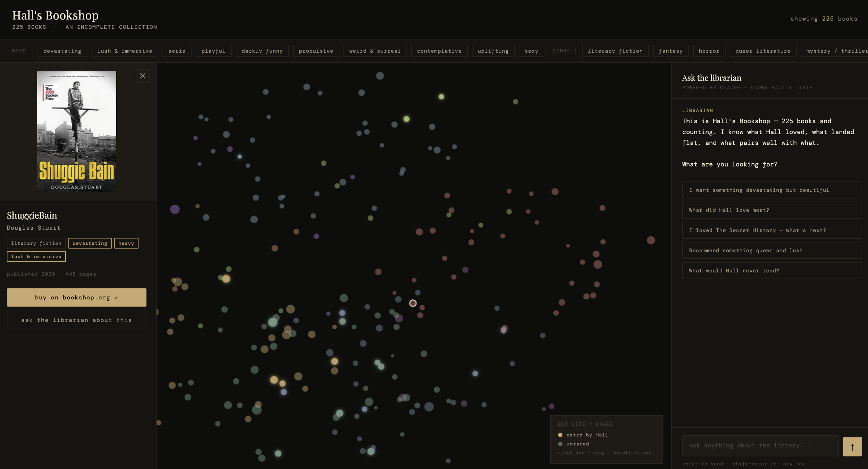
Task: Click the 'heavy' tag on book details
Action: point(126,244)
